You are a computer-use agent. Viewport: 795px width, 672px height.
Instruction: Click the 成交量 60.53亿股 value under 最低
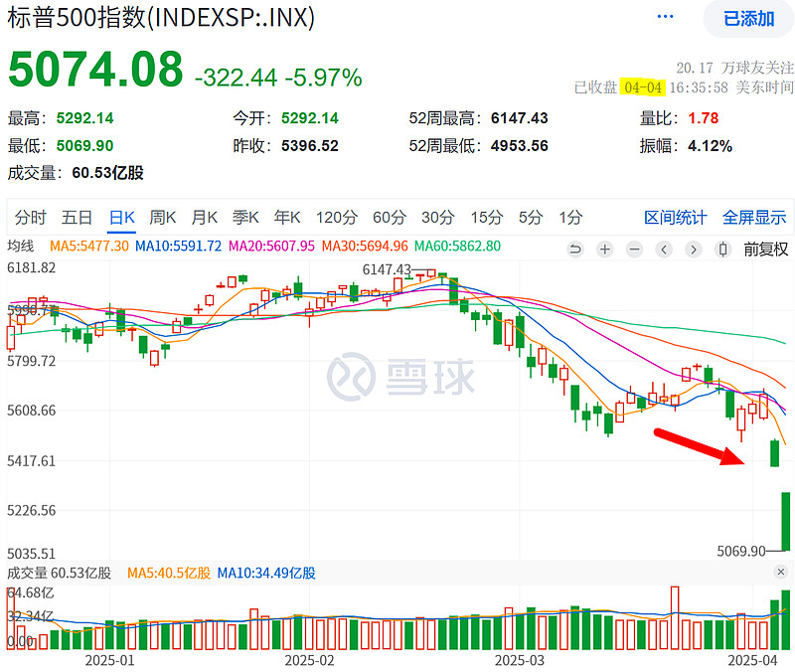click(107, 173)
